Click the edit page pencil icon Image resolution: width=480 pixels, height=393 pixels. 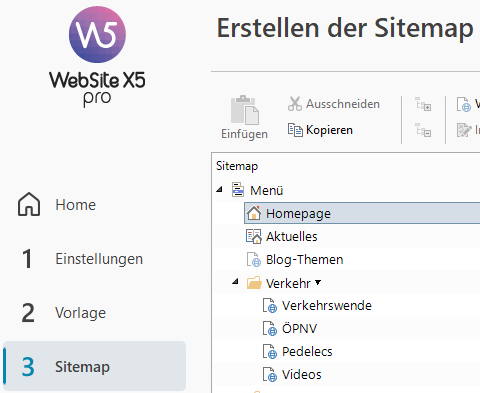464,130
